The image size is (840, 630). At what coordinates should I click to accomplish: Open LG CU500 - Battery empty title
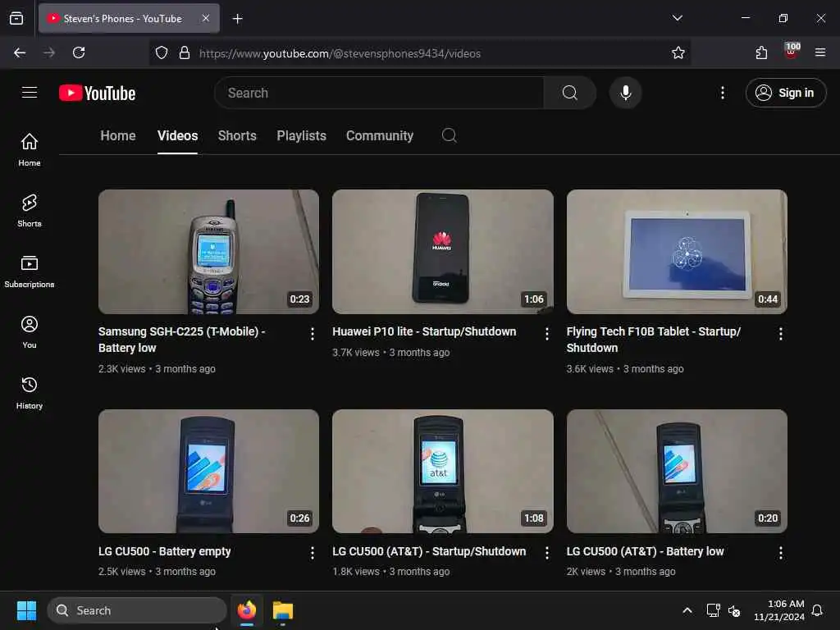pyautogui.click(x=164, y=551)
